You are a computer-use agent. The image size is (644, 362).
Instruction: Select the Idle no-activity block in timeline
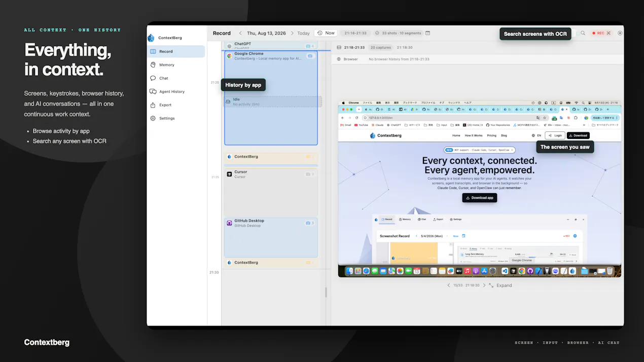click(273, 101)
